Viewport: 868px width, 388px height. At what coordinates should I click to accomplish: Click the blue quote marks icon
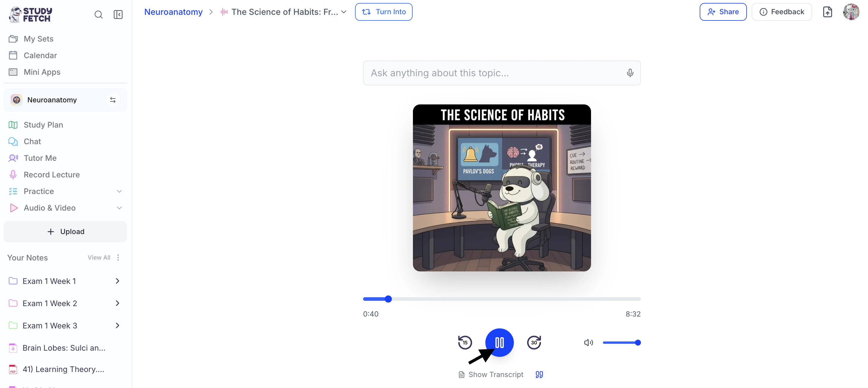click(539, 375)
